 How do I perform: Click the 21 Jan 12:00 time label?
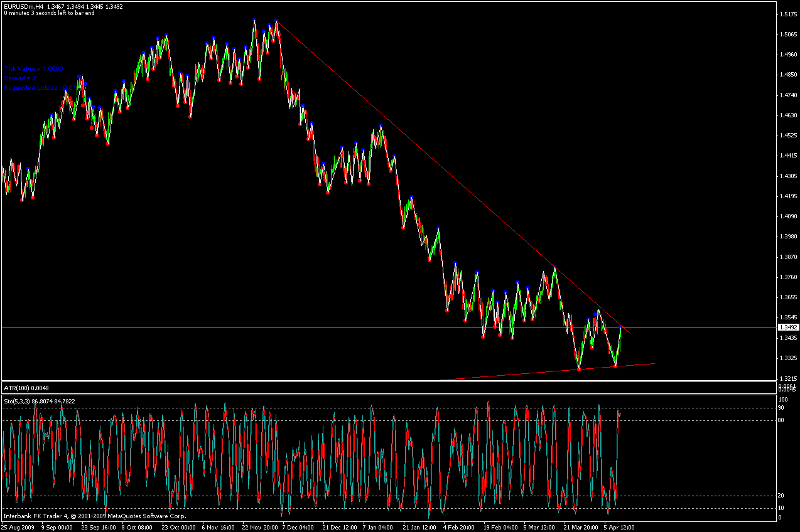(419, 528)
